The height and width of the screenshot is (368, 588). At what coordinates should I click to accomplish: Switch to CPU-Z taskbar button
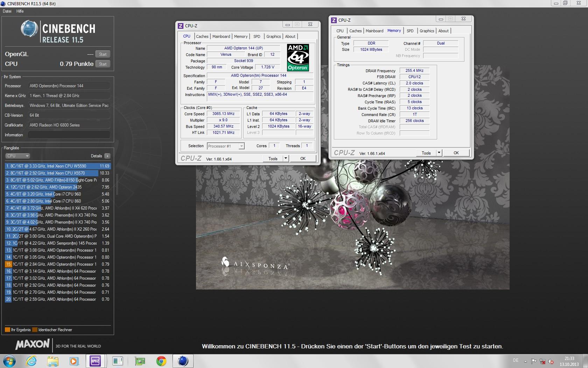[96, 361]
